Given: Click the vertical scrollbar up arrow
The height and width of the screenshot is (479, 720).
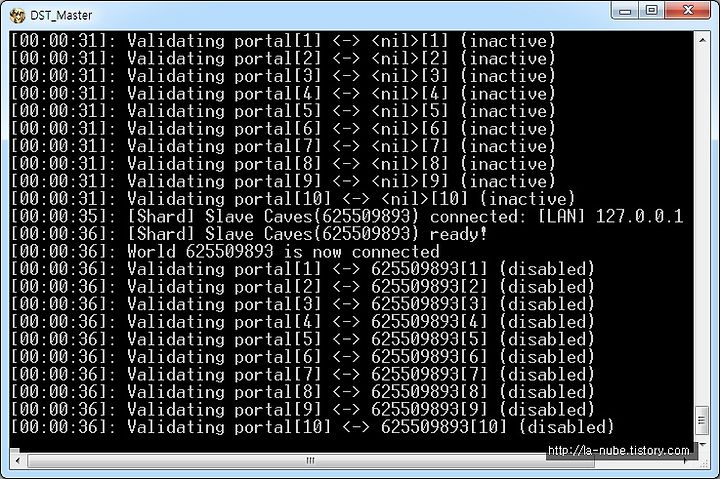Looking at the screenshot, I should pyautogui.click(x=702, y=40).
